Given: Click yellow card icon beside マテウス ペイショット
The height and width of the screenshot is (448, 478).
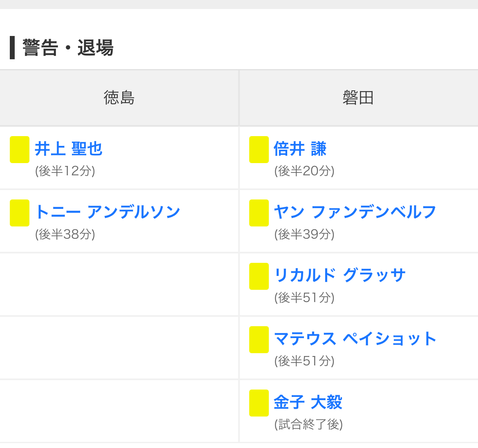Looking at the screenshot, I should tap(259, 340).
